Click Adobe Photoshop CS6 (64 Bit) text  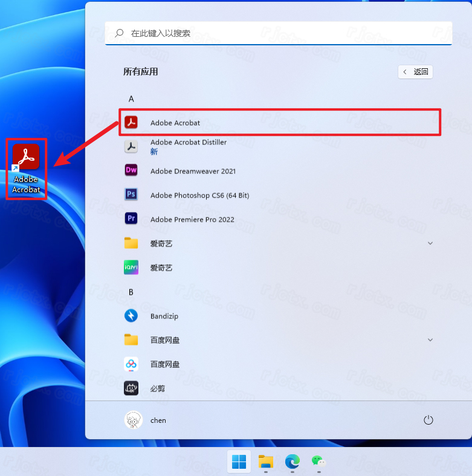tap(200, 195)
